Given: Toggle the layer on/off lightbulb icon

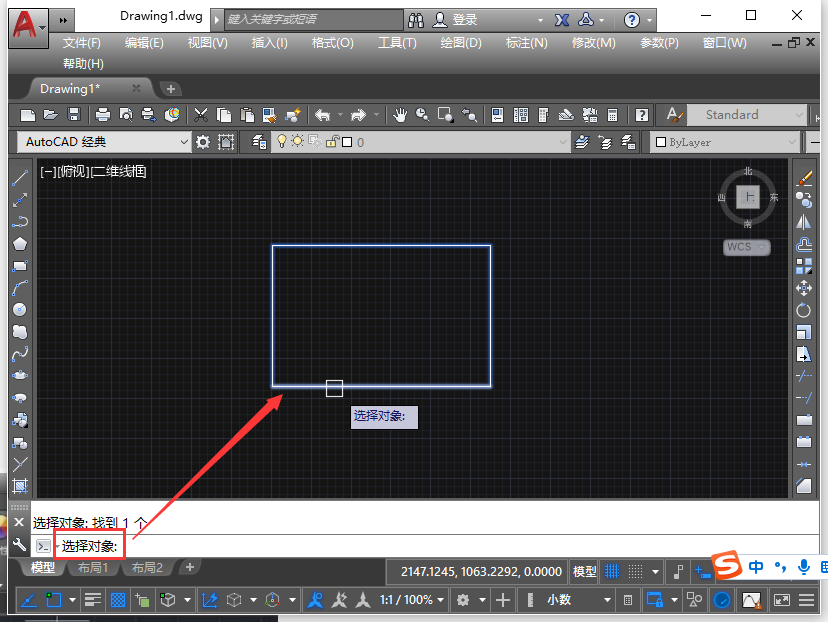Looking at the screenshot, I should coord(282,141).
